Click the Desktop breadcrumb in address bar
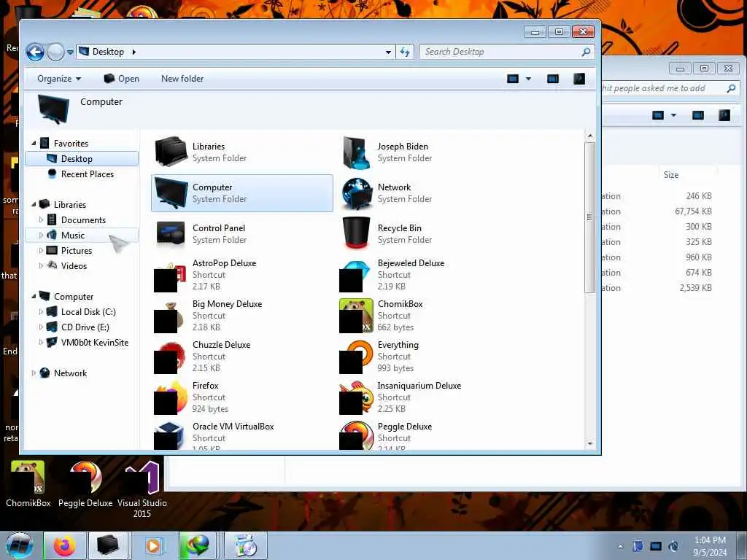 (108, 52)
